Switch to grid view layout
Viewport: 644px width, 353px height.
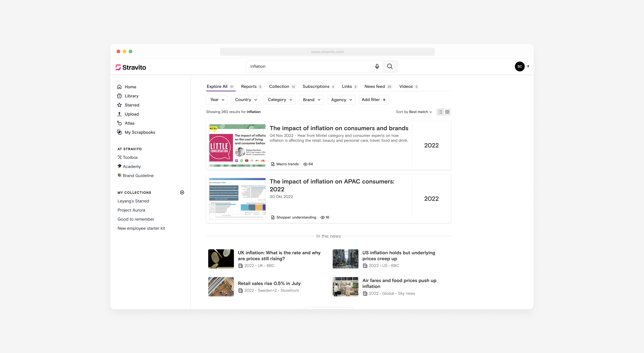pyautogui.click(x=447, y=112)
